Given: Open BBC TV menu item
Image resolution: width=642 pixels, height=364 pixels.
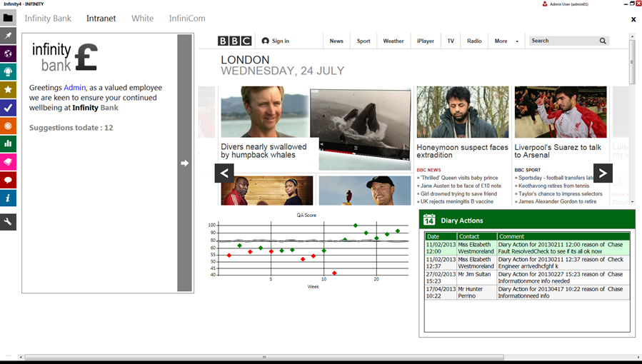Looking at the screenshot, I should (x=451, y=41).
